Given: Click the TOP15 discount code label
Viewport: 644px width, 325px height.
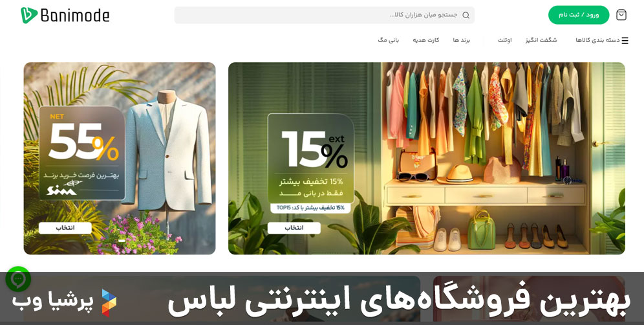Looking at the screenshot, I should pyautogui.click(x=310, y=208).
